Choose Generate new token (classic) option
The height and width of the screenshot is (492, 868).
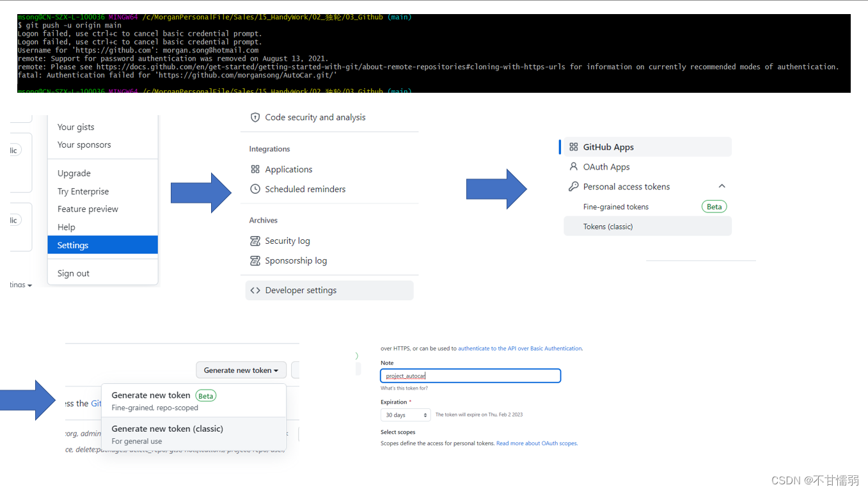(193, 434)
